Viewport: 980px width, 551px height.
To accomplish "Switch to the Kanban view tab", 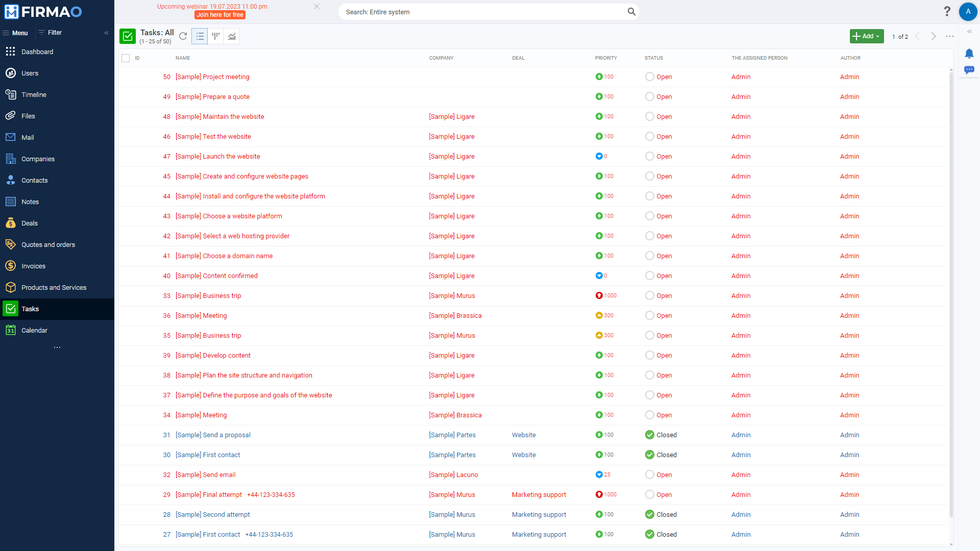I will pyautogui.click(x=215, y=36).
